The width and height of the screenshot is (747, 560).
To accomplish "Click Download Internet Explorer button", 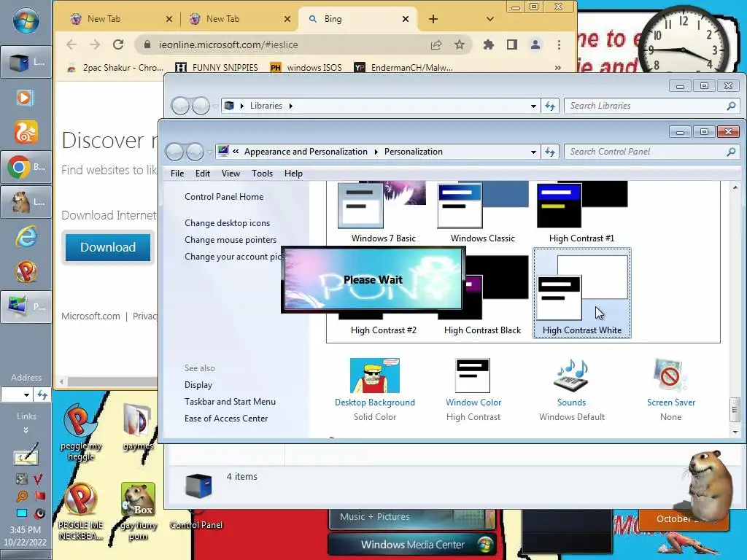I will pyautogui.click(x=108, y=247).
